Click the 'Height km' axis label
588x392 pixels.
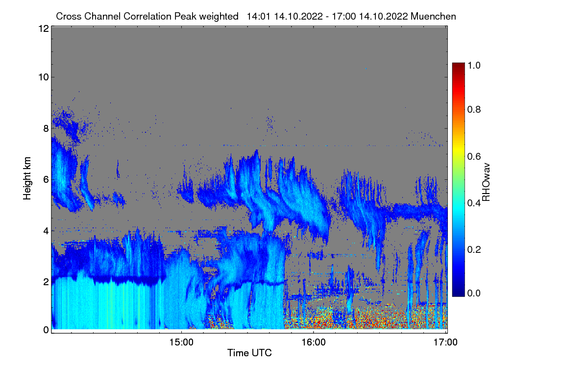click(x=27, y=178)
